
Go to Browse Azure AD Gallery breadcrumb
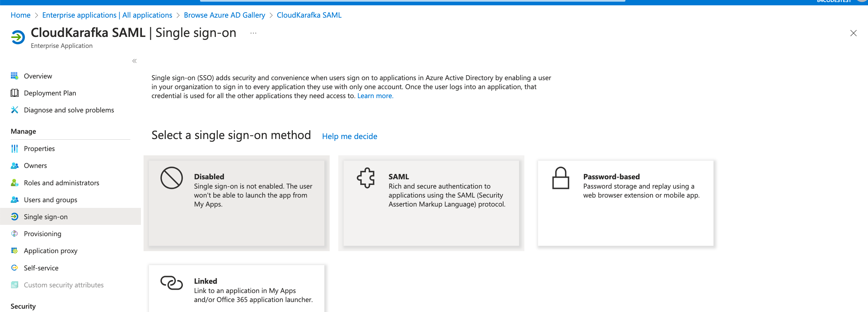click(224, 15)
